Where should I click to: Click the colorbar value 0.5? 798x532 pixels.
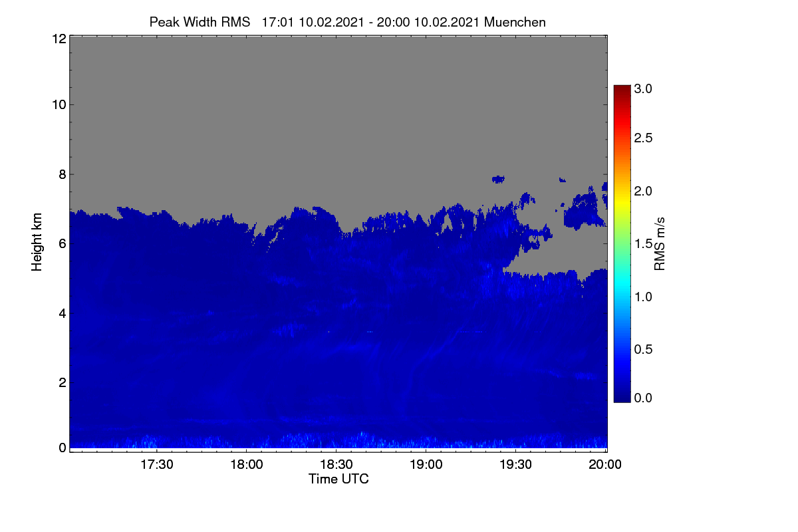click(x=643, y=348)
